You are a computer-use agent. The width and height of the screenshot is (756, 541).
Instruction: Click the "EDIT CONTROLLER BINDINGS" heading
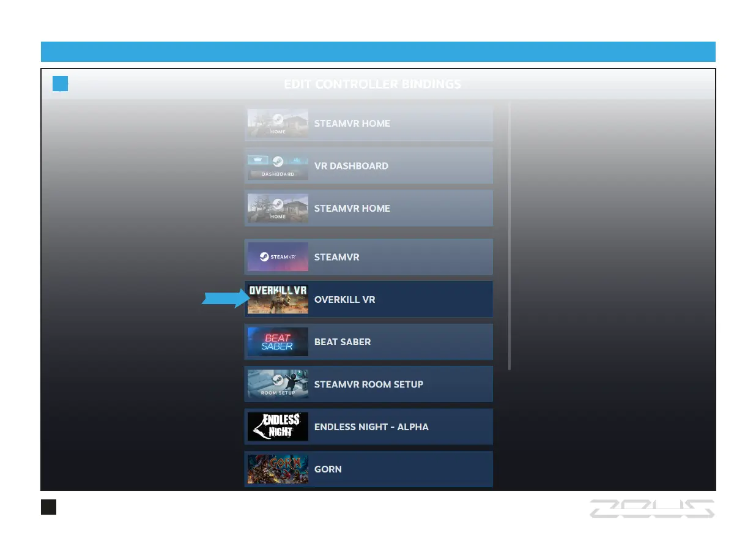pyautogui.click(x=372, y=84)
